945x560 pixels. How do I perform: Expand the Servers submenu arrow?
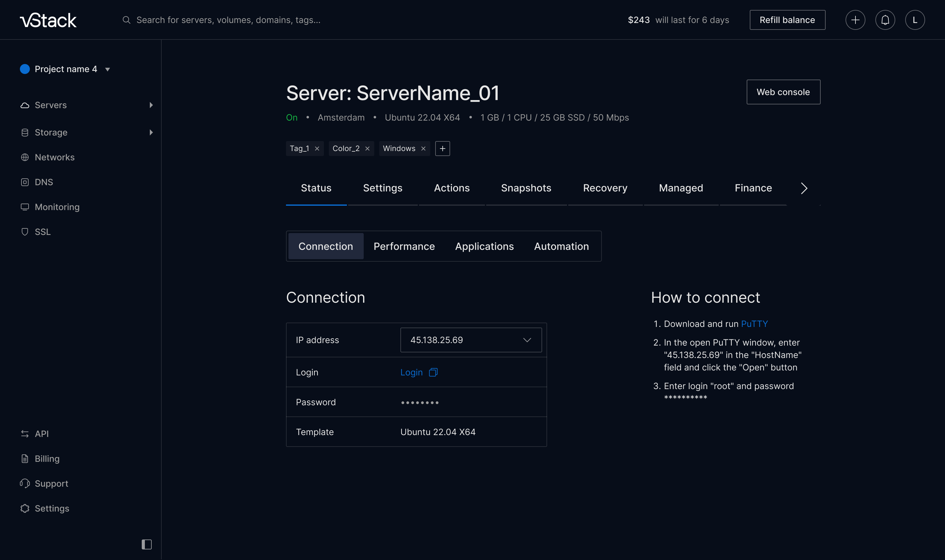(x=151, y=105)
